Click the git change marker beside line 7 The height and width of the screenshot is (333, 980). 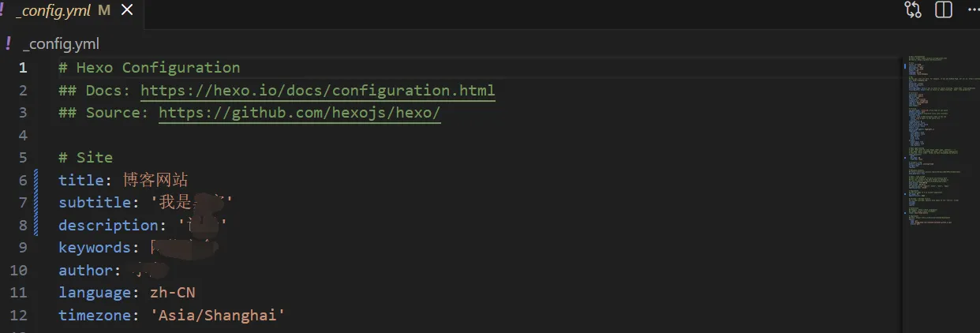click(36, 203)
